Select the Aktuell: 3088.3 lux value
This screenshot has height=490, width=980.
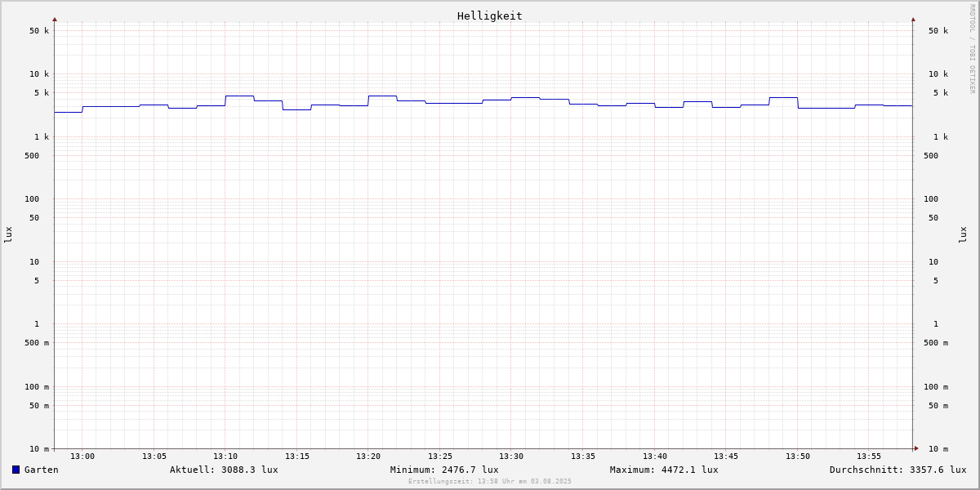[224, 470]
